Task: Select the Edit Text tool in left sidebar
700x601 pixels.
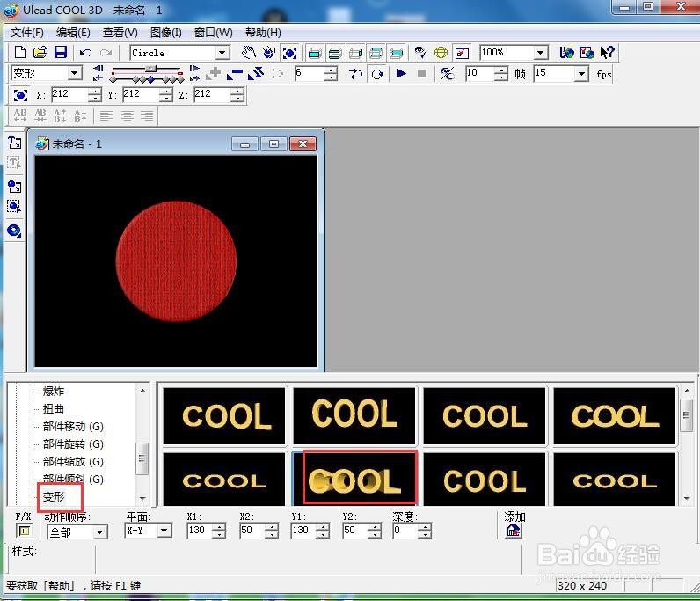Action: [x=14, y=163]
